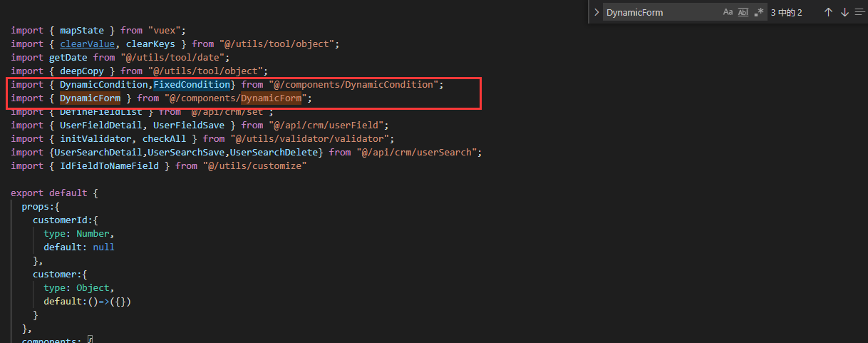Click "@/utils/validator/validator" path string
Screen dimensions: 868x343
coord(310,138)
